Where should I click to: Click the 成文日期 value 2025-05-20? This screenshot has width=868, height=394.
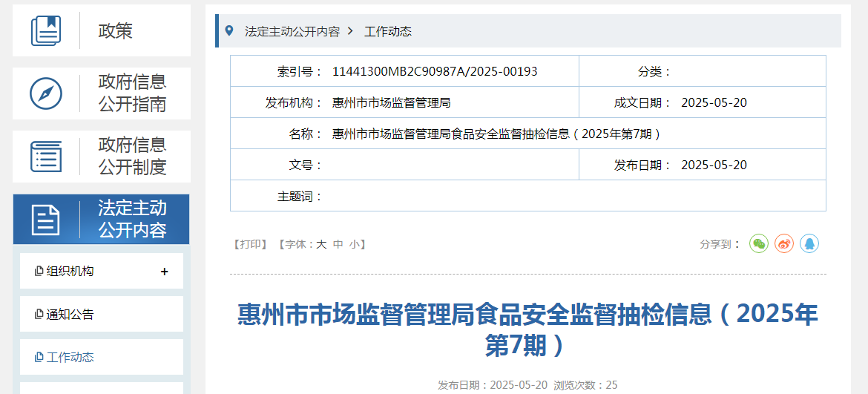click(714, 102)
